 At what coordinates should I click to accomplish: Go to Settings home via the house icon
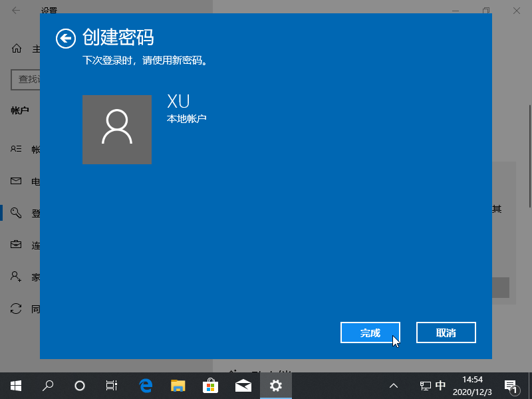[x=15, y=49]
